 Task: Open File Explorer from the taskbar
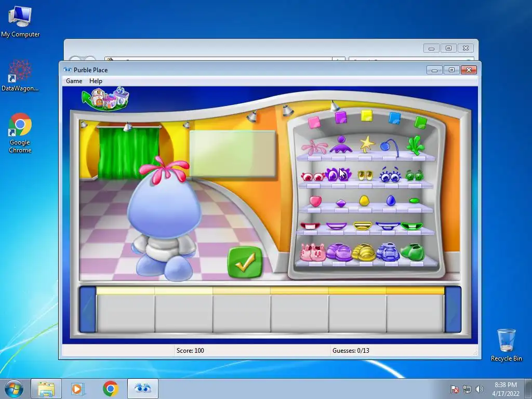point(46,389)
